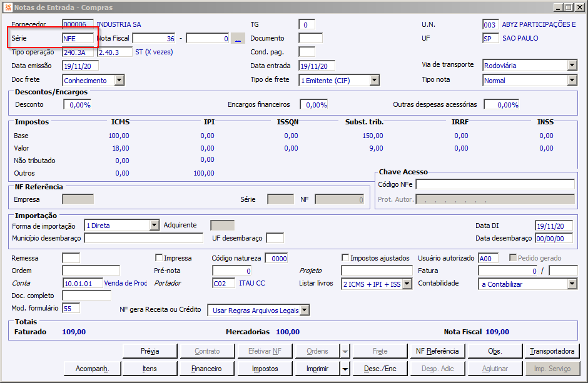Click the Prévia button
588x383 pixels.
coord(150,351)
